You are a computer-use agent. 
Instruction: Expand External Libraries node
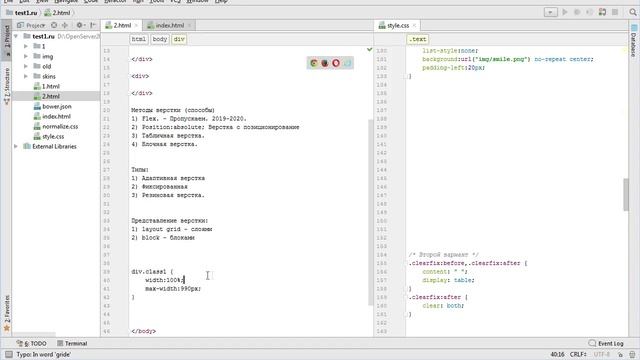pyautogui.click(x=16, y=146)
